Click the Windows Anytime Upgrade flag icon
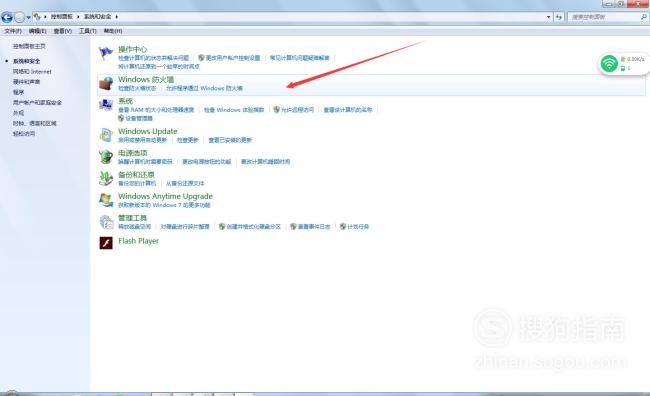650x396 pixels. click(x=106, y=200)
